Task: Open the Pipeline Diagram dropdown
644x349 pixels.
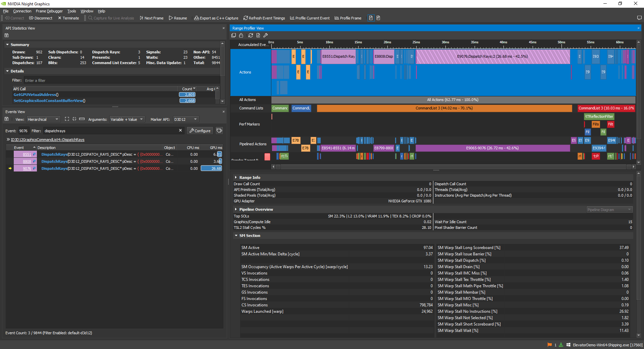Action: pos(609,210)
